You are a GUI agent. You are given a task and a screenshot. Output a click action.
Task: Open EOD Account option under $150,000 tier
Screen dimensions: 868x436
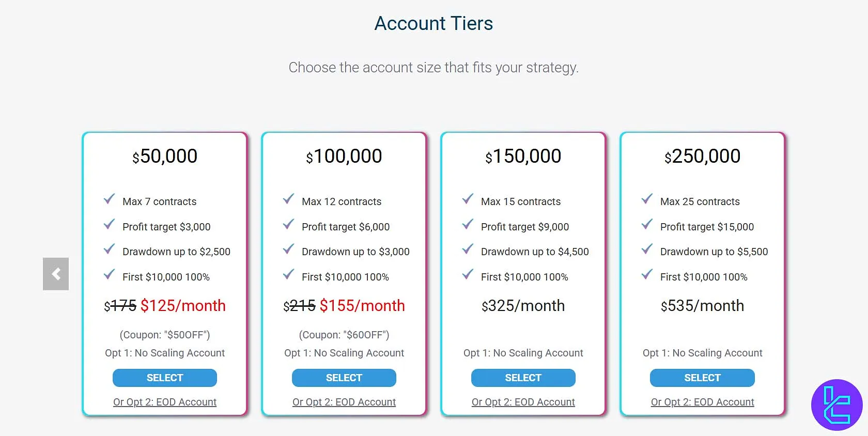point(523,402)
